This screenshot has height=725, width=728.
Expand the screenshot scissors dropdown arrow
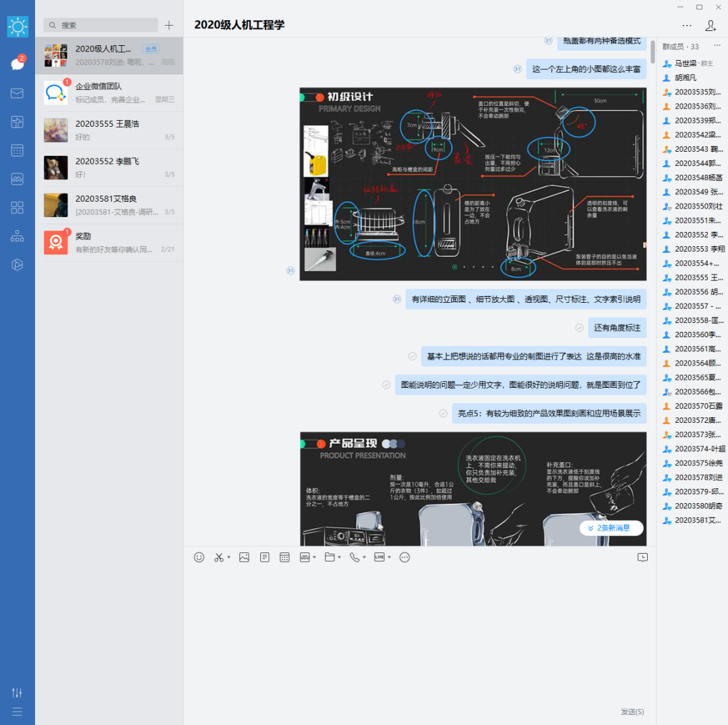tap(229, 558)
